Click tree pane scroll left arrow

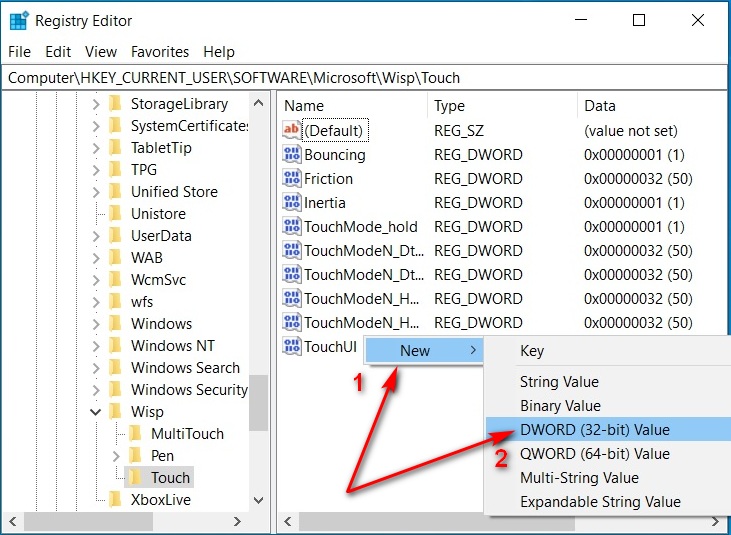(x=13, y=521)
